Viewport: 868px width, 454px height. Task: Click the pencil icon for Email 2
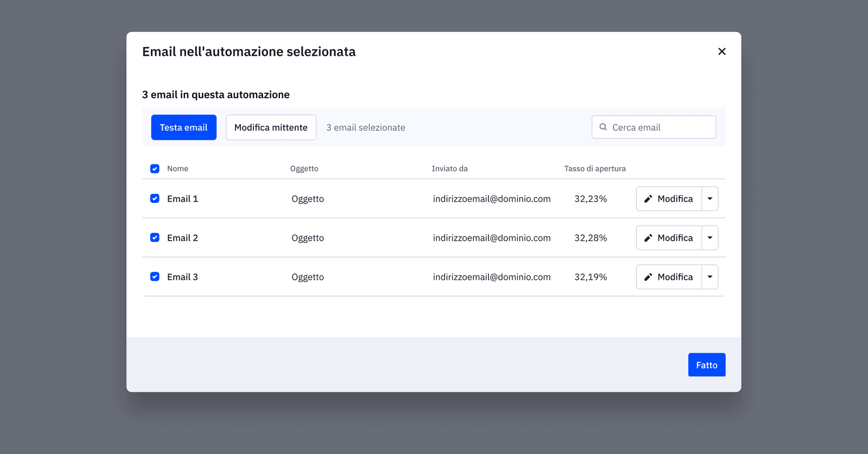pos(648,238)
